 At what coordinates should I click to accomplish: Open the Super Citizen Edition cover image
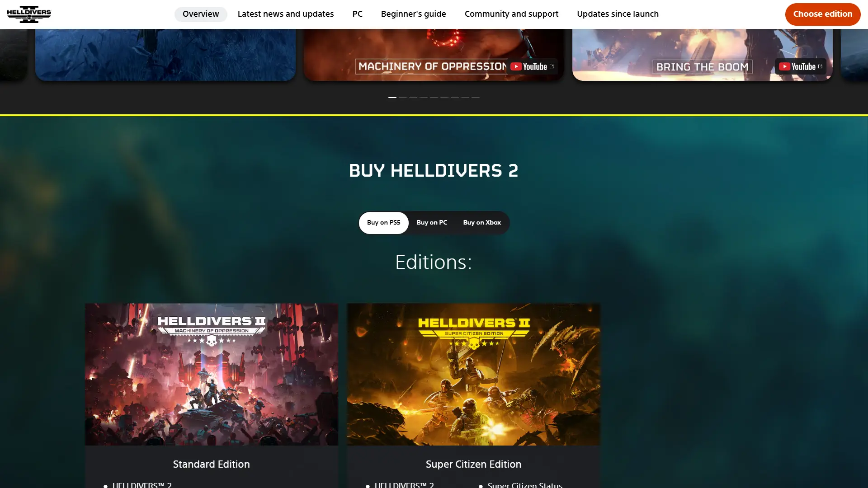click(473, 374)
